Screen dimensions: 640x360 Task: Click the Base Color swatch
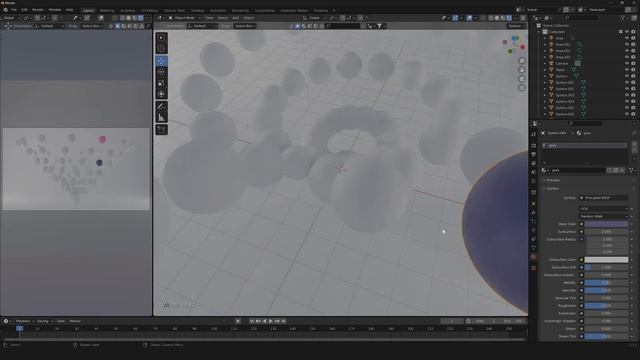coord(606,224)
